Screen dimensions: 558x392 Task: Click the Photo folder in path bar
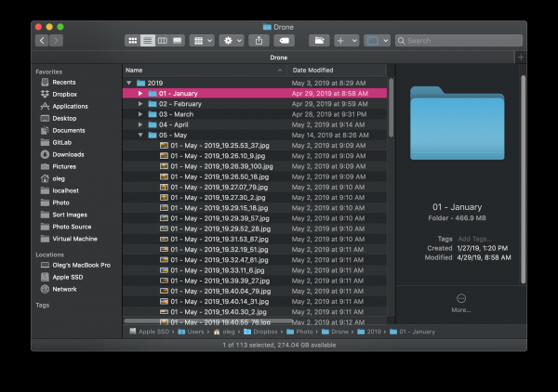pos(303,332)
